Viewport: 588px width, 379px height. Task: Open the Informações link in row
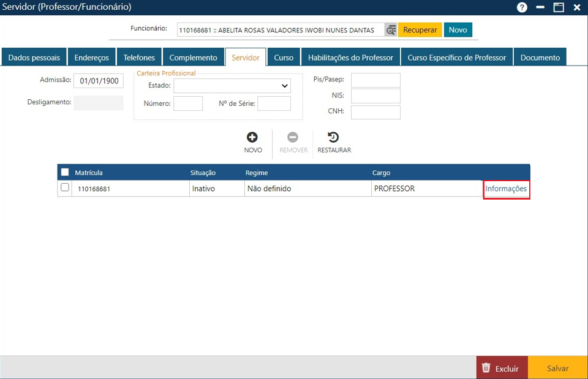(x=506, y=189)
